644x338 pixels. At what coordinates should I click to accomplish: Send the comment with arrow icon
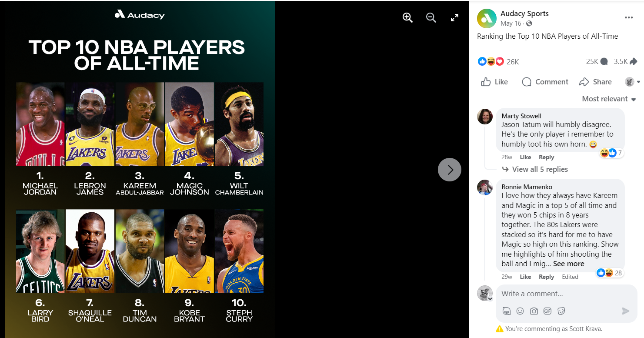tap(626, 311)
